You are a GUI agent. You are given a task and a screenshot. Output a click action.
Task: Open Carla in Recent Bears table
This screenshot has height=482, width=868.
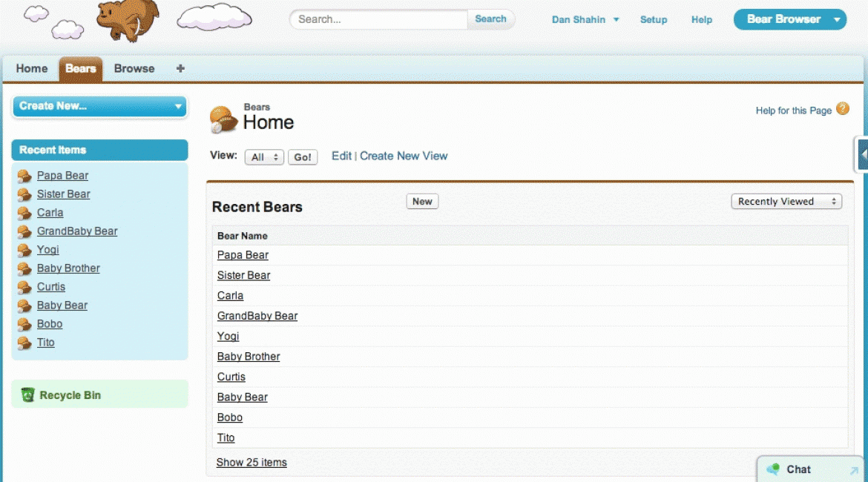click(230, 296)
